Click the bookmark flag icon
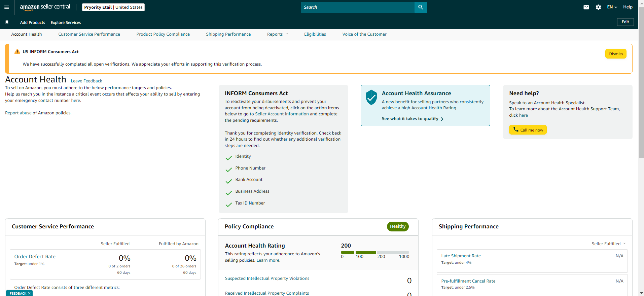This screenshot has width=644, height=296. (7, 22)
